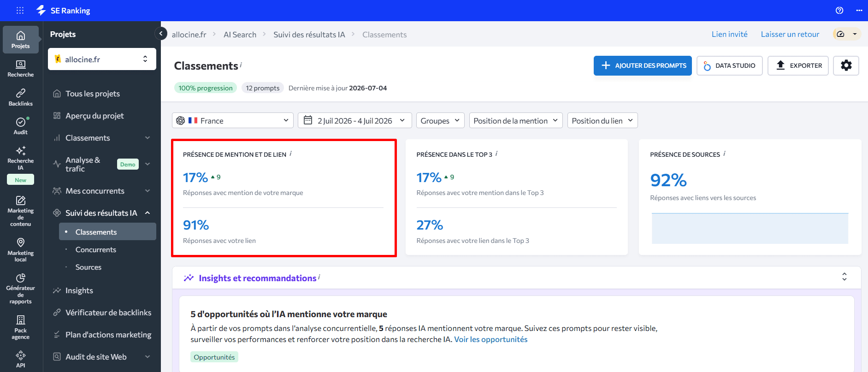Open the help question mark icon

coord(839,10)
